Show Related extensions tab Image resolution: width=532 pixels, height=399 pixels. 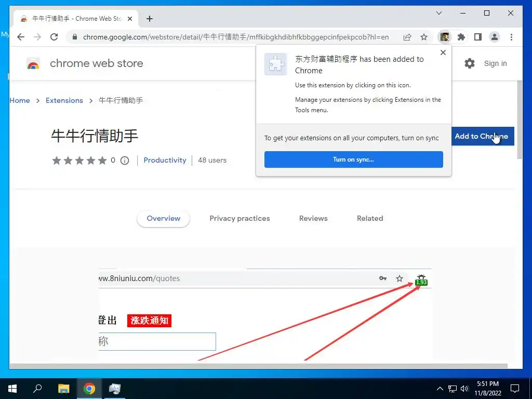pyautogui.click(x=370, y=219)
